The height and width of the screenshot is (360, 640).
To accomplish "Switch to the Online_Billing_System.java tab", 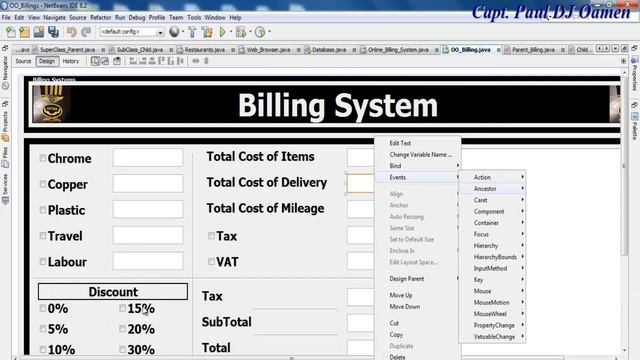I will [x=398, y=50].
